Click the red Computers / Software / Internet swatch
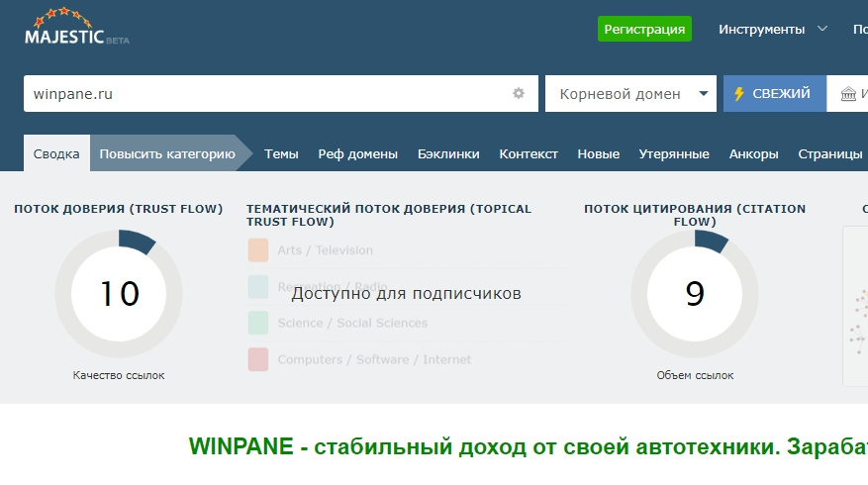Screen dimensions: 868x485 [258, 359]
